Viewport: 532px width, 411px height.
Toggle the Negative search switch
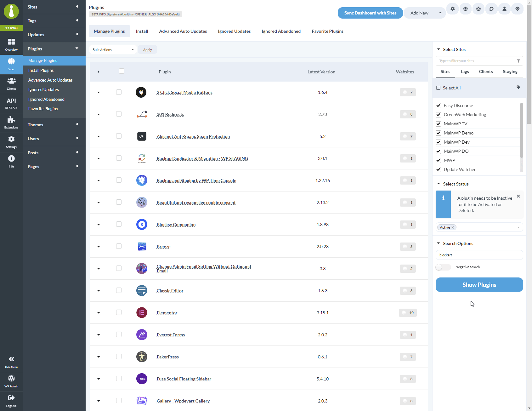pos(443,267)
